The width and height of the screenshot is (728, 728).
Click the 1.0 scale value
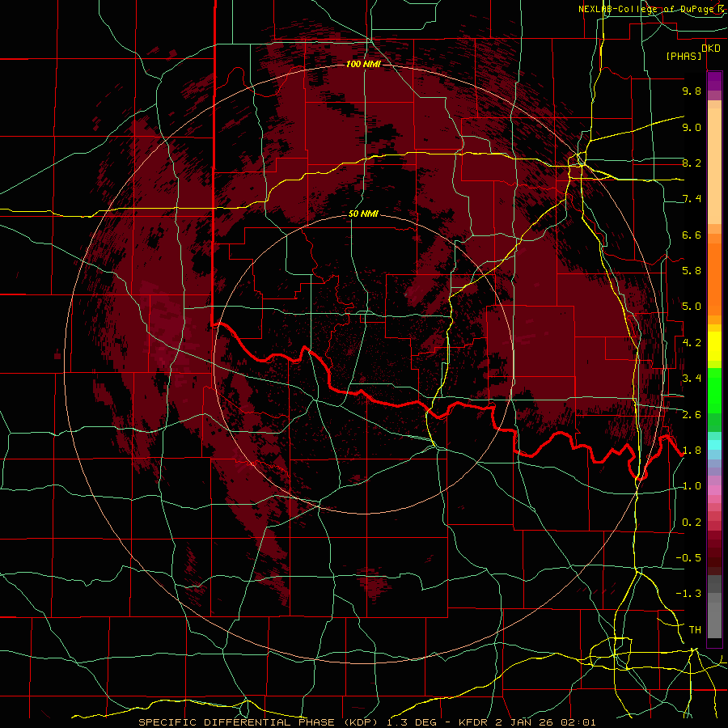click(692, 486)
